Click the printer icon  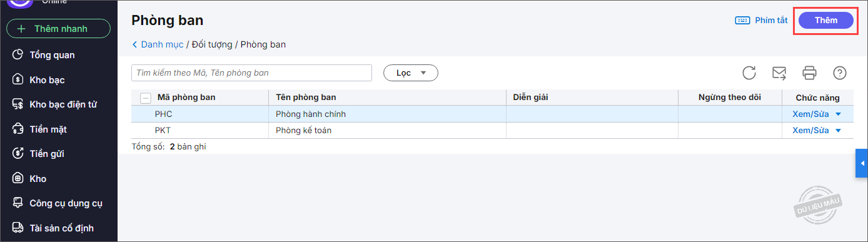(809, 73)
